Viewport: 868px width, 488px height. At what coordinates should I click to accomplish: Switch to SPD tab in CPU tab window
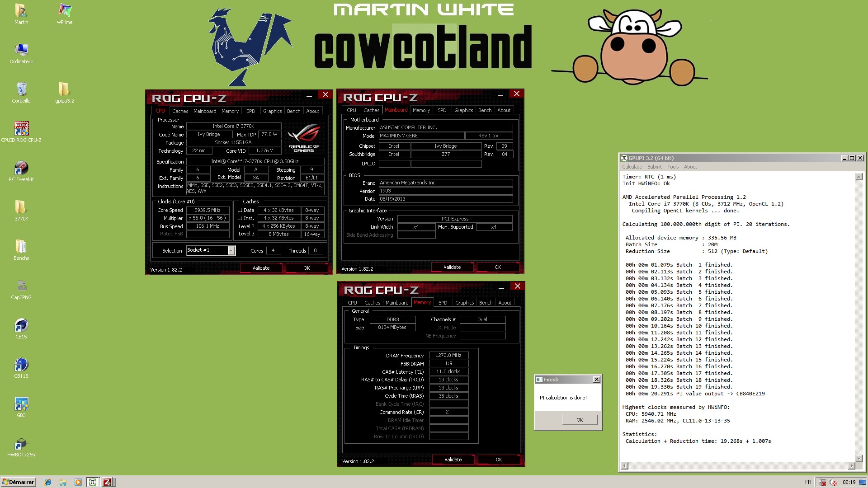pyautogui.click(x=251, y=111)
